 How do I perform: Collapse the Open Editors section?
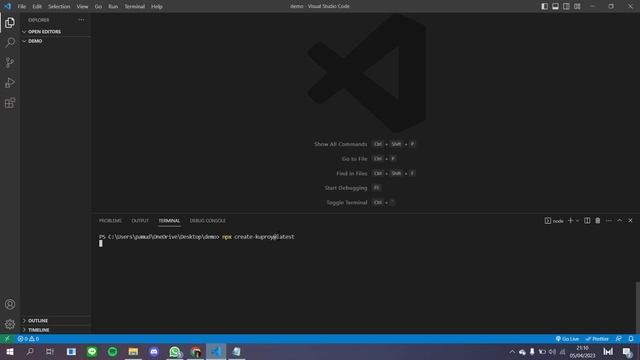[x=55, y=31]
